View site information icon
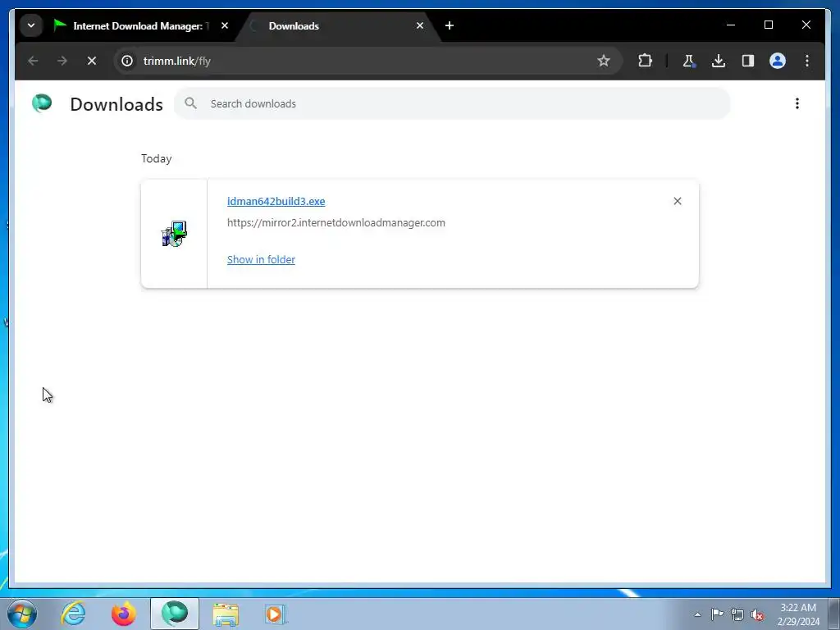This screenshot has height=630, width=840. [127, 61]
